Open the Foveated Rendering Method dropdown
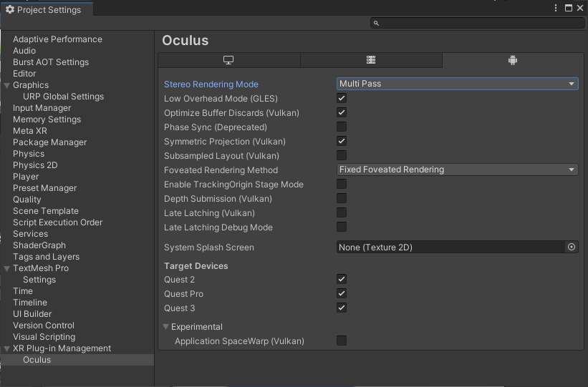588x387 pixels. coord(457,170)
